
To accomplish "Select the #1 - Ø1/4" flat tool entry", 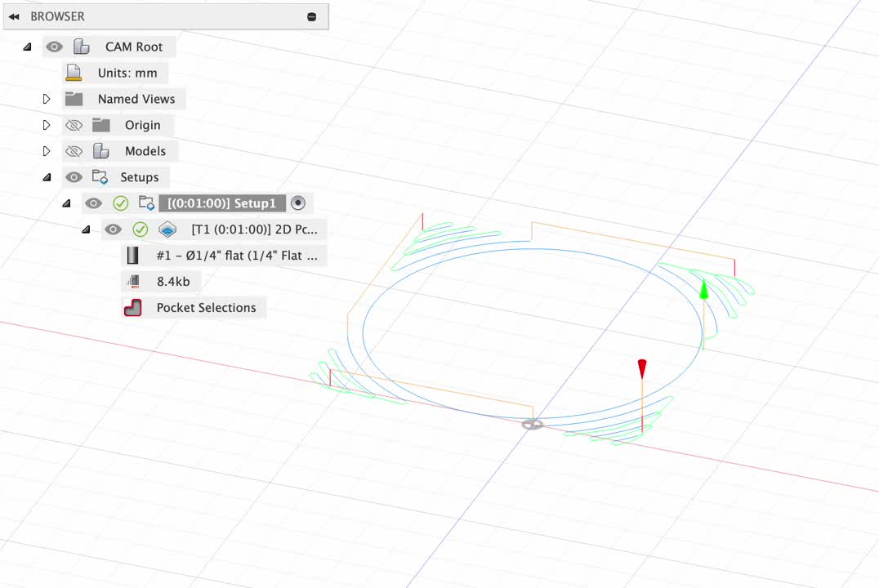I will pos(237,256).
